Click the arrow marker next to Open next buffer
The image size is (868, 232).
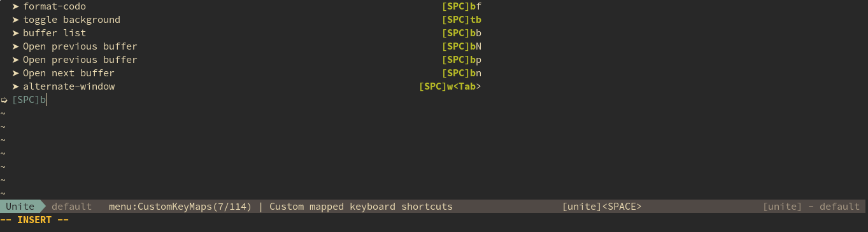[15, 73]
